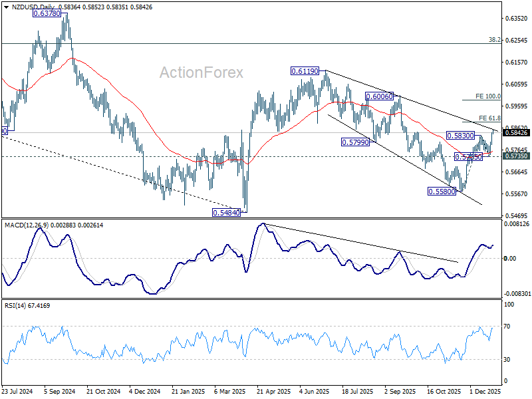
Task: Click the 0.54840 low price label
Action: [226, 213]
